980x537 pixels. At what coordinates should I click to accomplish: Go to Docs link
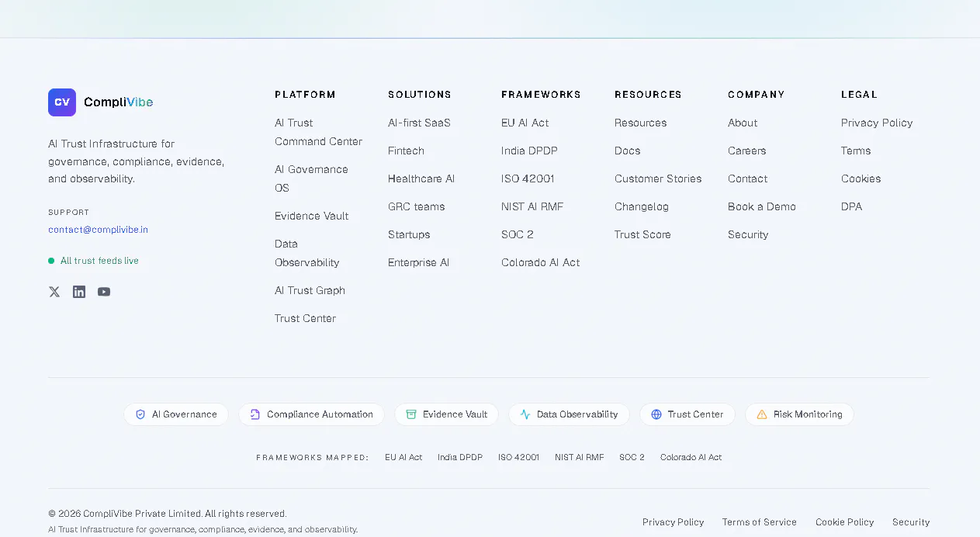click(x=627, y=151)
